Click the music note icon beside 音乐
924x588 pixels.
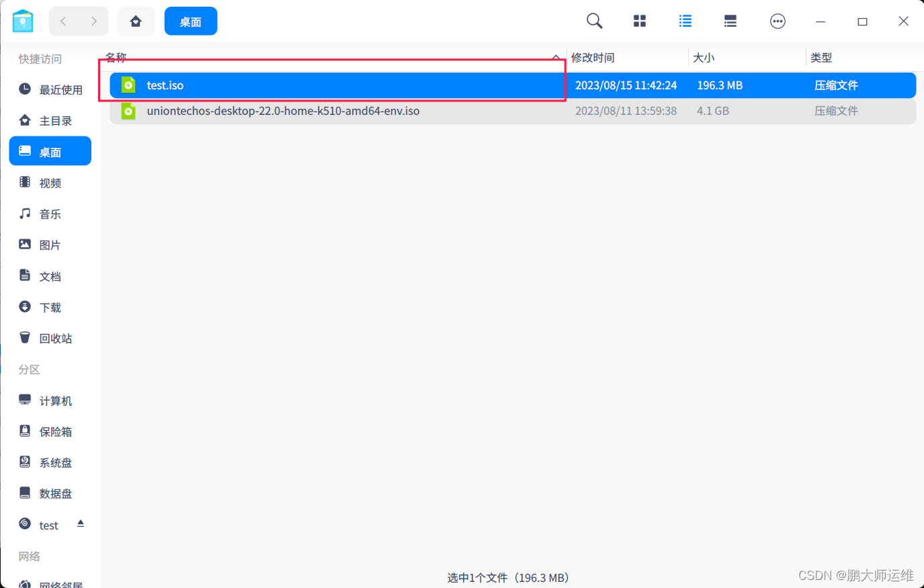(25, 213)
